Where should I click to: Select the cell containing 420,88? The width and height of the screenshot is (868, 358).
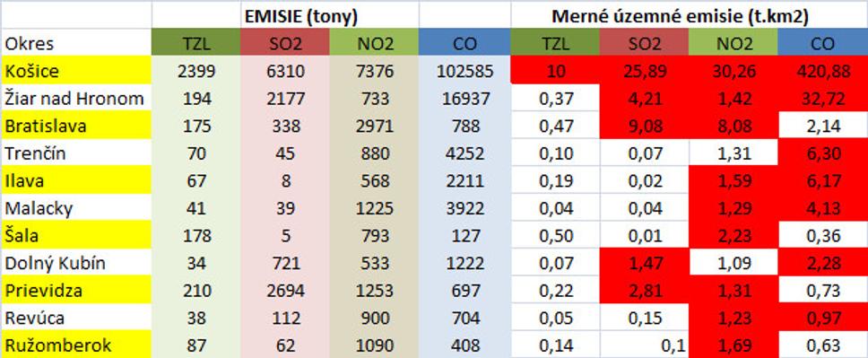pos(822,71)
